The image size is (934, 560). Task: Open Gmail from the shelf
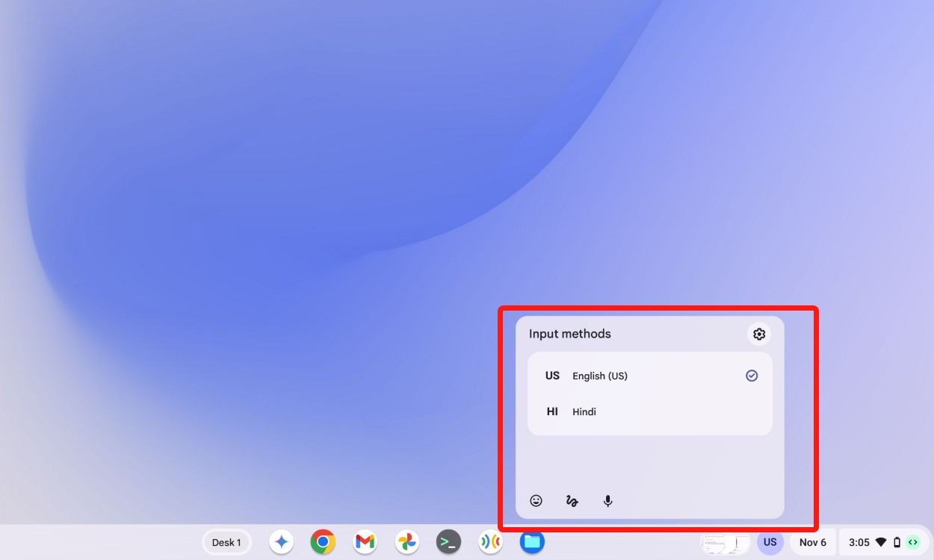click(x=365, y=542)
